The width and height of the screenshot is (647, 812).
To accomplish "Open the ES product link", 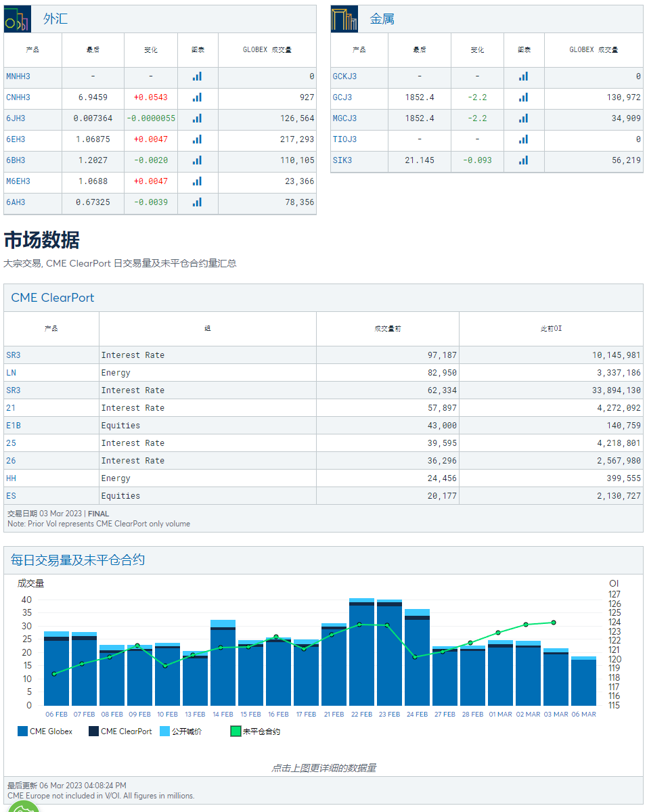I will click(x=11, y=496).
